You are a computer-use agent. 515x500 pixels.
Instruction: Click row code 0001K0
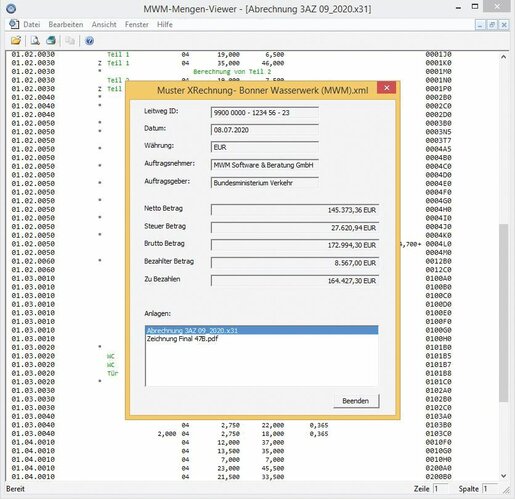click(438, 63)
